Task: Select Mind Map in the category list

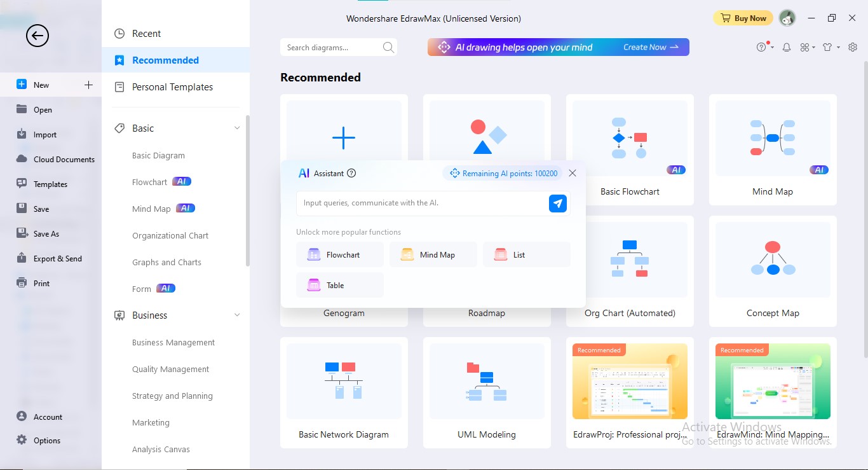Action: (151, 209)
